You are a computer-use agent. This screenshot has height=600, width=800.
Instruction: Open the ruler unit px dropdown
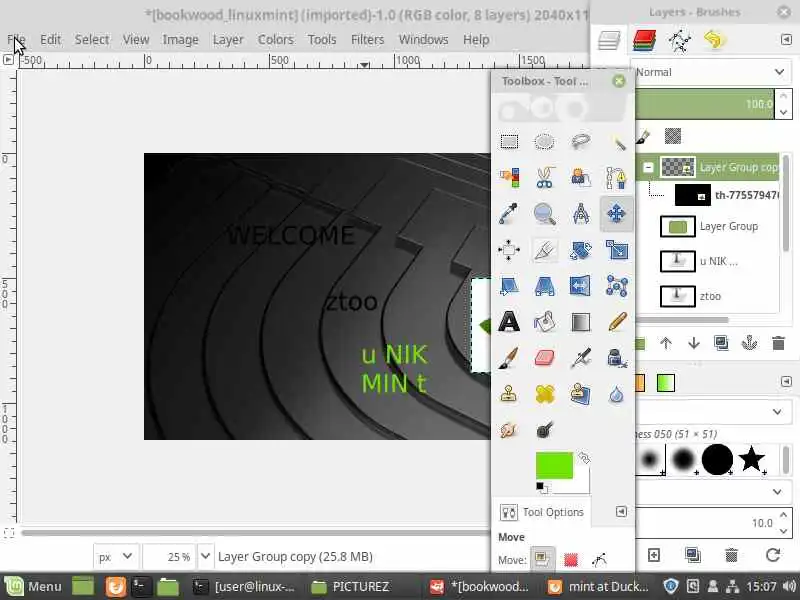(x=115, y=557)
